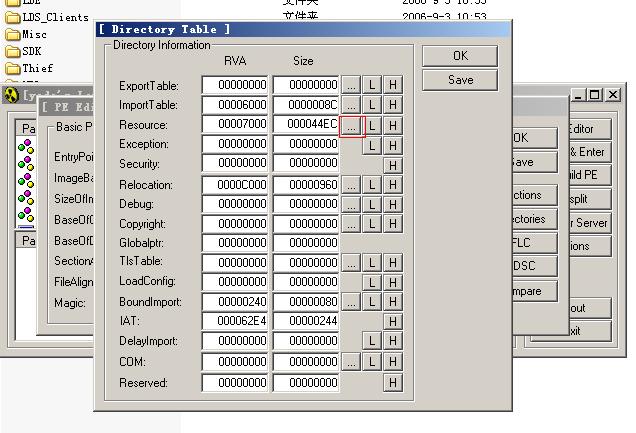Click the Sections button in the PE Editor
This screenshot has height=433, width=636.
(535, 195)
